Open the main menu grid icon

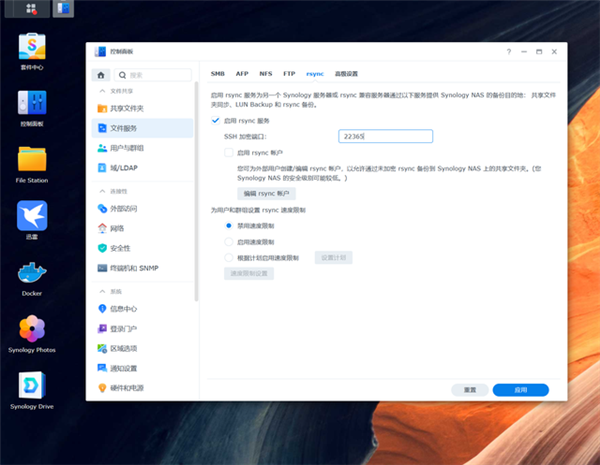[x=31, y=8]
